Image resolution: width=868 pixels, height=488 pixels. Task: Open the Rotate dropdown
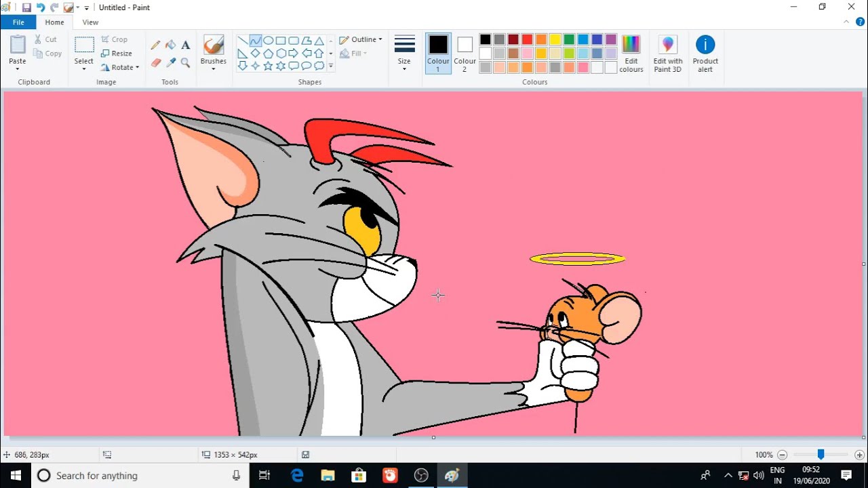120,67
